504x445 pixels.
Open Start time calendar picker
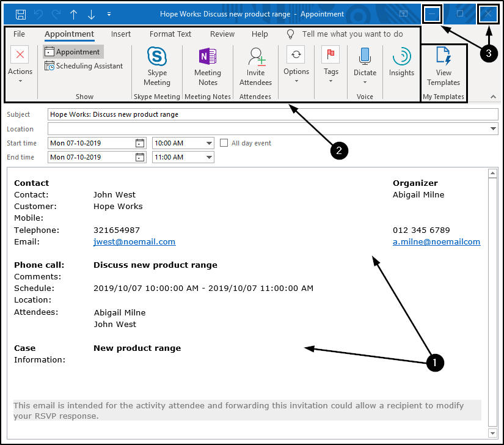point(140,143)
